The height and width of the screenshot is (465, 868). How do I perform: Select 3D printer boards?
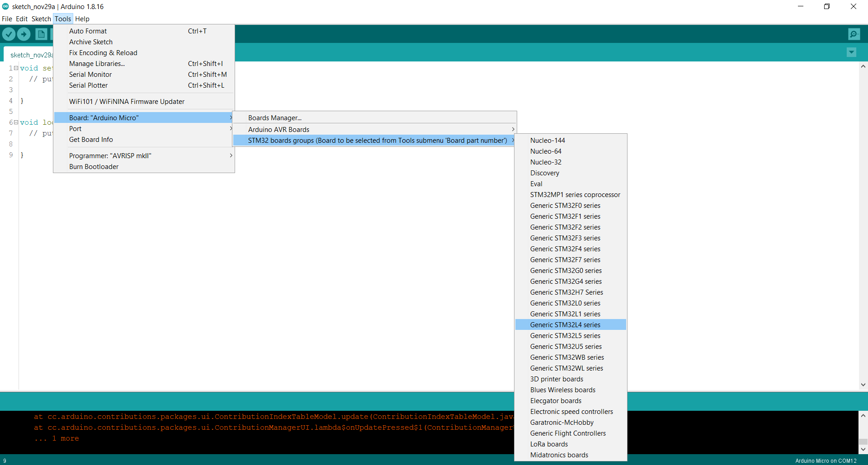571,379
